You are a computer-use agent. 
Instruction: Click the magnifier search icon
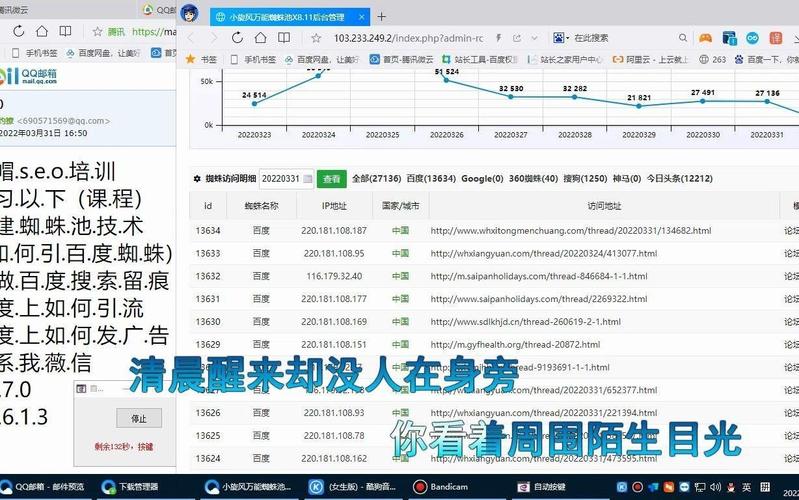click(683, 38)
